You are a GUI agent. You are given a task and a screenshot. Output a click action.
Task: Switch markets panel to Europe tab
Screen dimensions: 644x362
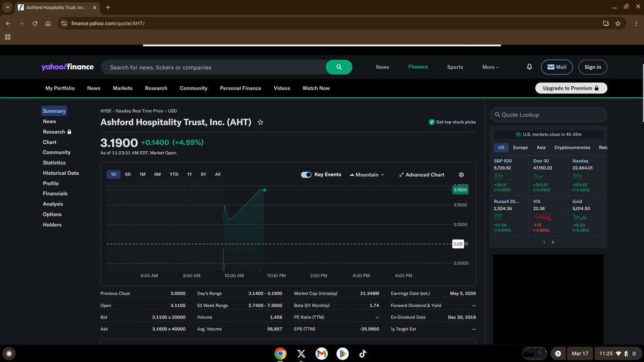tap(520, 147)
